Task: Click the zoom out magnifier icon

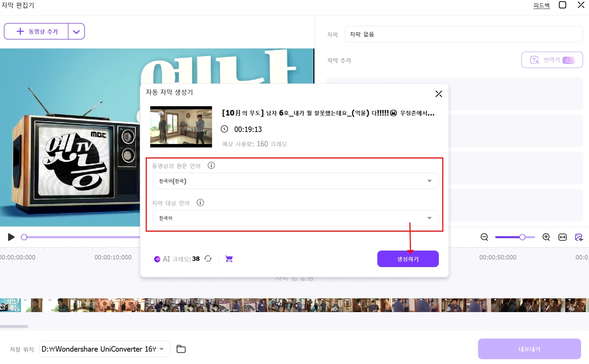Action: point(484,237)
